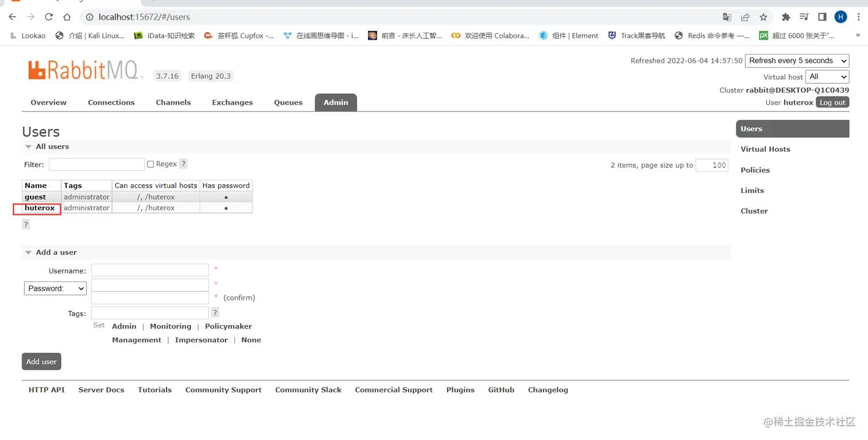The image size is (868, 440).
Task: Open the HTTP API footer link
Action: [x=46, y=389]
